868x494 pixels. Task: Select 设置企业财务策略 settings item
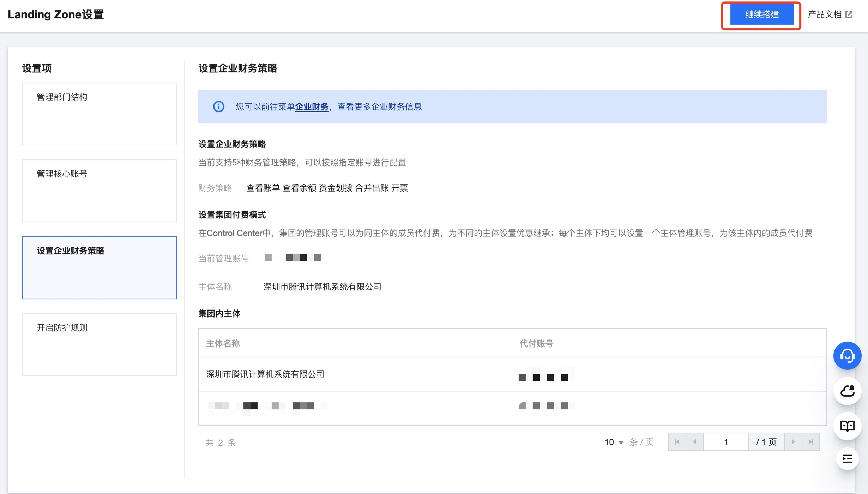click(x=99, y=267)
